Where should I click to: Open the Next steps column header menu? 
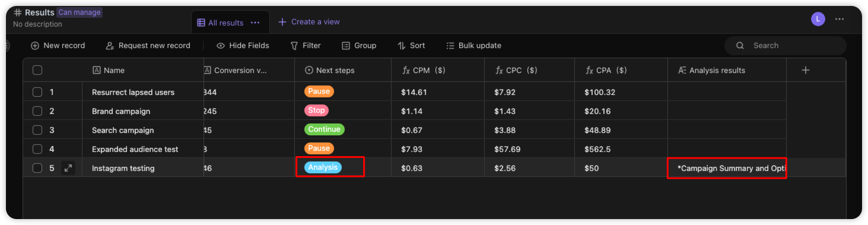click(342, 70)
